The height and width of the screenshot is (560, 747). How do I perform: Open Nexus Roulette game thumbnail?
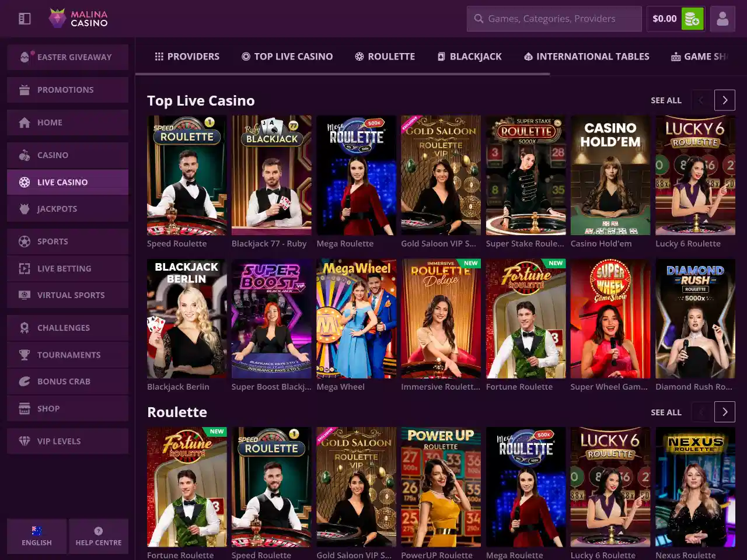[x=695, y=487]
